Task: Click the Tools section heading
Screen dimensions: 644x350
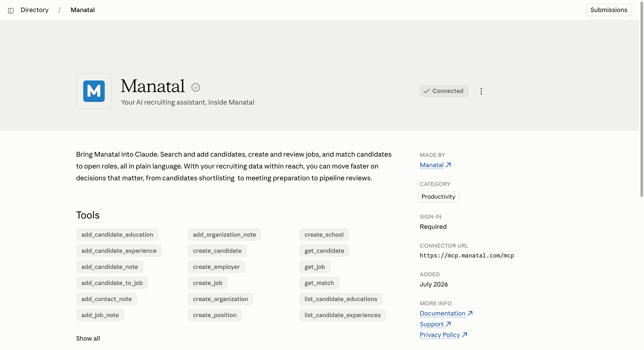Action: pyautogui.click(x=88, y=215)
